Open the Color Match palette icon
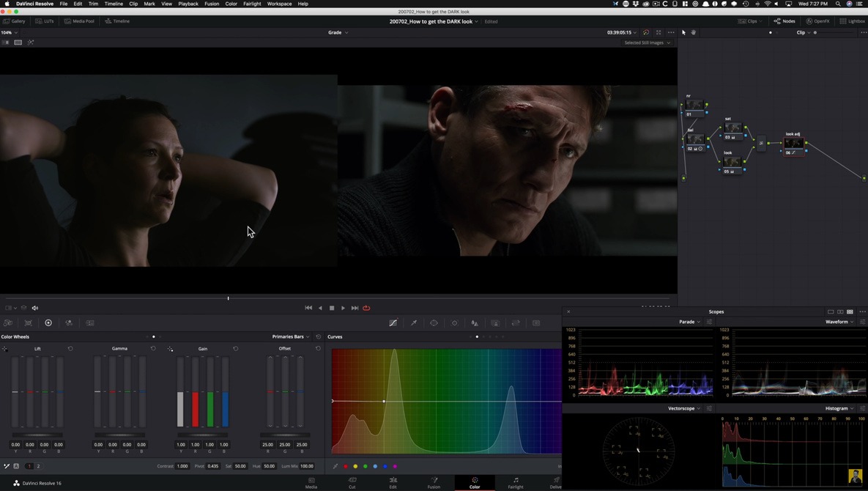Image resolution: width=868 pixels, height=491 pixels. pos(29,322)
